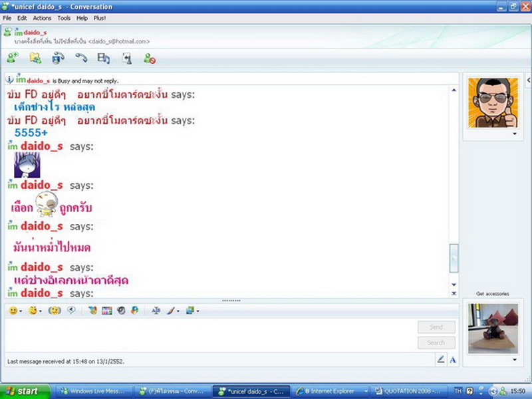Open the Tools menu

64,18
